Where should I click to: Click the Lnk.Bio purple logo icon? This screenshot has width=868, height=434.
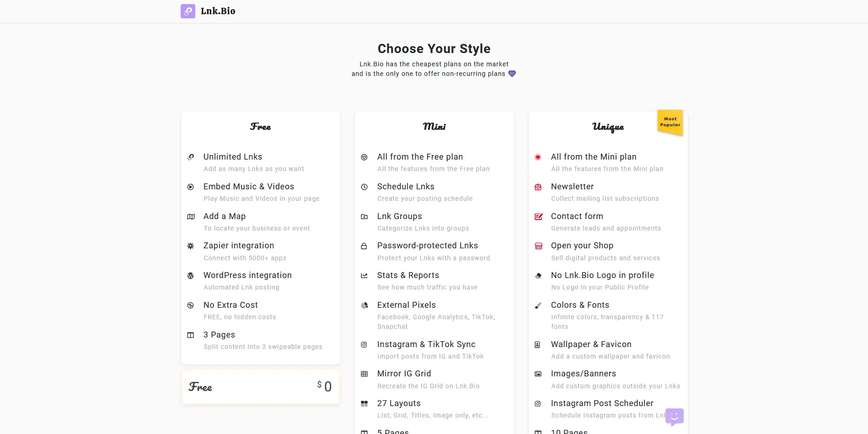click(188, 11)
